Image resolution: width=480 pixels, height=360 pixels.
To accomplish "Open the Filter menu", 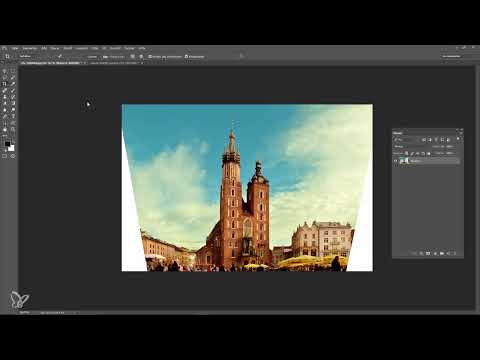I will pyautogui.click(x=95, y=48).
